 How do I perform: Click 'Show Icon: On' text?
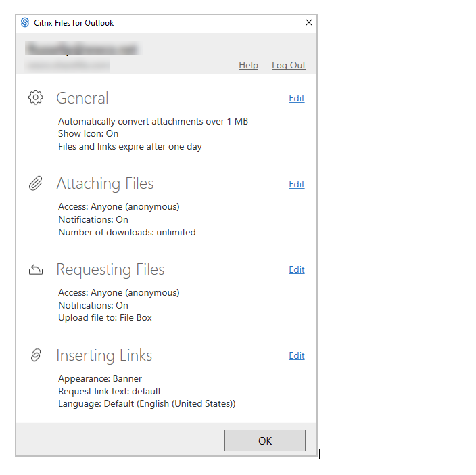coord(89,133)
